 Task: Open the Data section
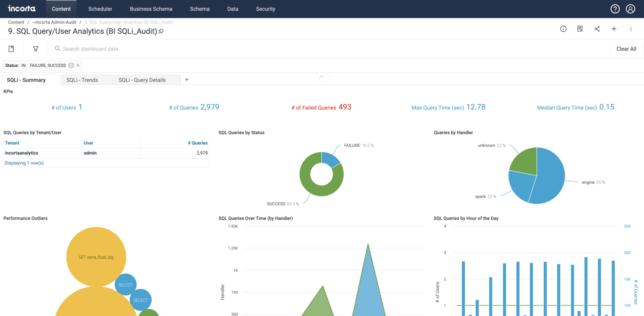[x=233, y=9]
